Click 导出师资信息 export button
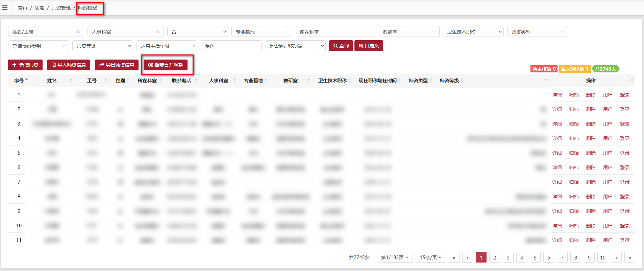Screen dimensions: 644x271 tap(117, 65)
